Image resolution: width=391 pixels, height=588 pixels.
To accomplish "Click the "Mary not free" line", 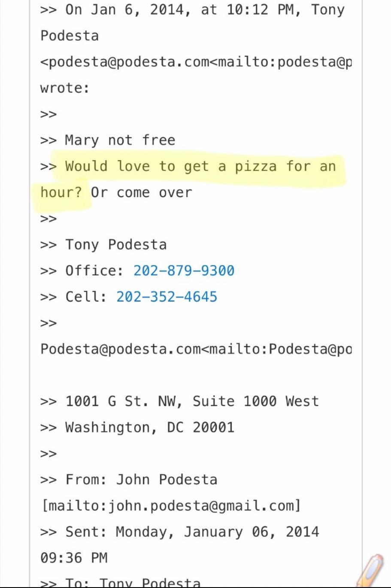I will click(120, 140).
